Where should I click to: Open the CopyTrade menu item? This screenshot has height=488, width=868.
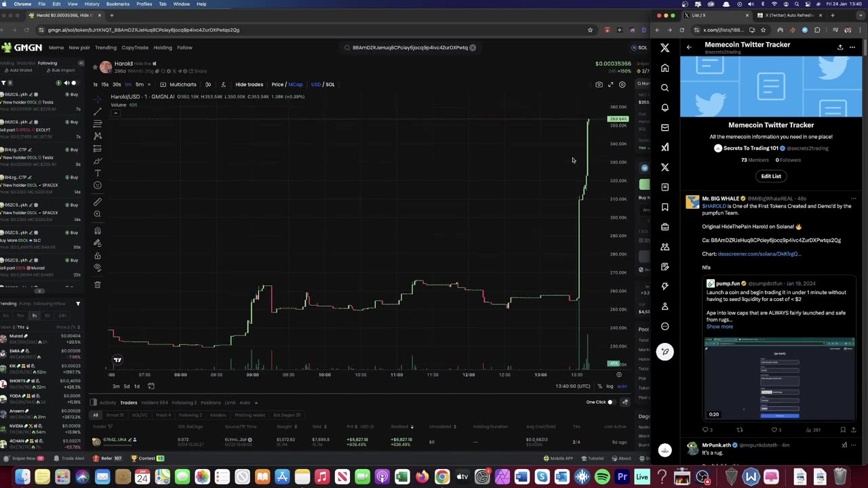point(135,47)
